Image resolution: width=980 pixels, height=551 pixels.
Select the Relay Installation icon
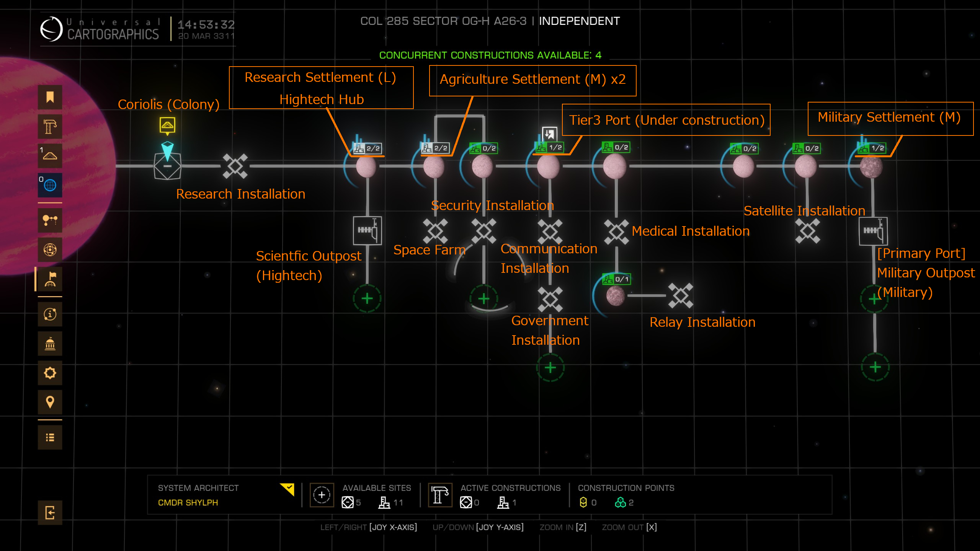(x=681, y=295)
